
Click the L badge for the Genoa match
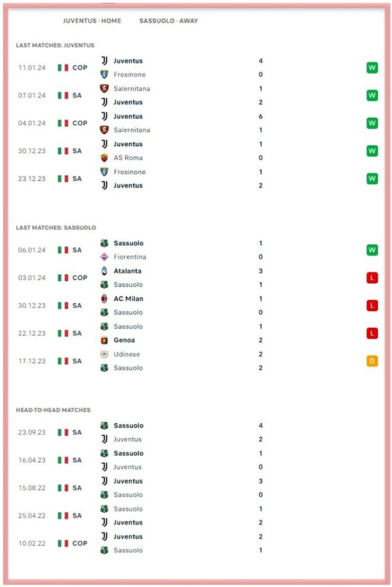372,333
